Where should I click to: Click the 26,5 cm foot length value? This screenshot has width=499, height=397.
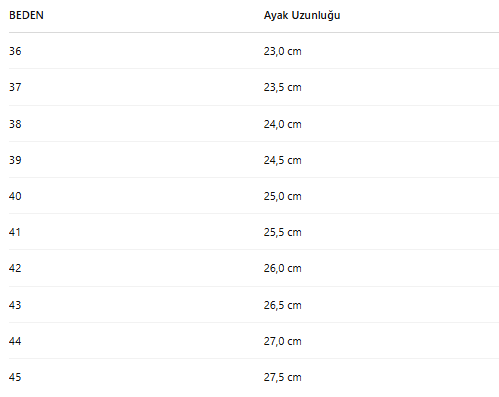(283, 305)
